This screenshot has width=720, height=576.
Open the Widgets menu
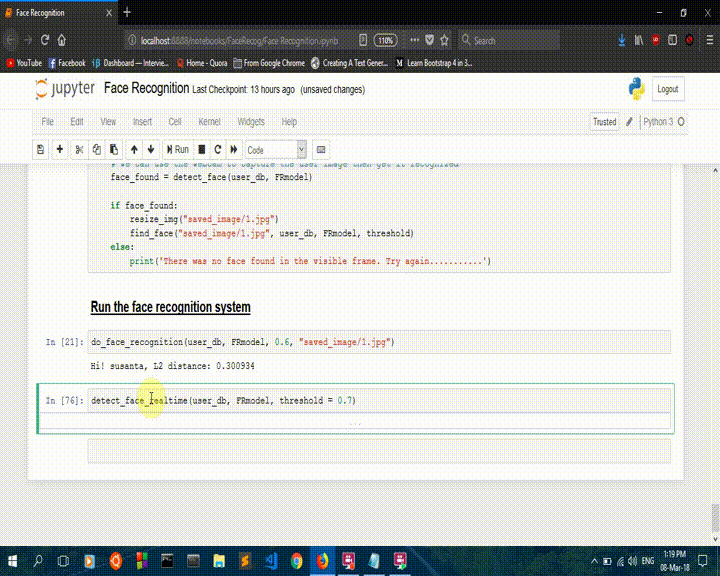pos(251,122)
